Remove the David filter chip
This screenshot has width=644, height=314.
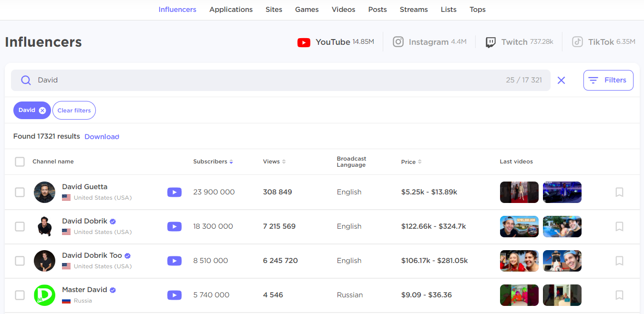(x=42, y=111)
